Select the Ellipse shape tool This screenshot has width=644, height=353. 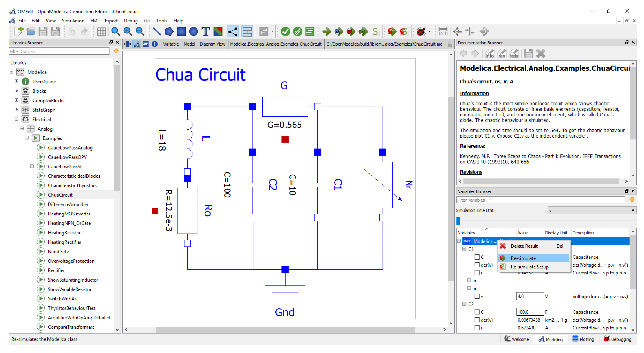pyautogui.click(x=193, y=31)
